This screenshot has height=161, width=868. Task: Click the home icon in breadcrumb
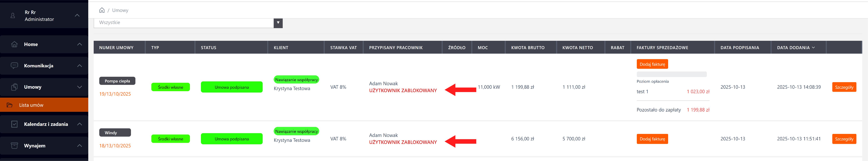[102, 10]
